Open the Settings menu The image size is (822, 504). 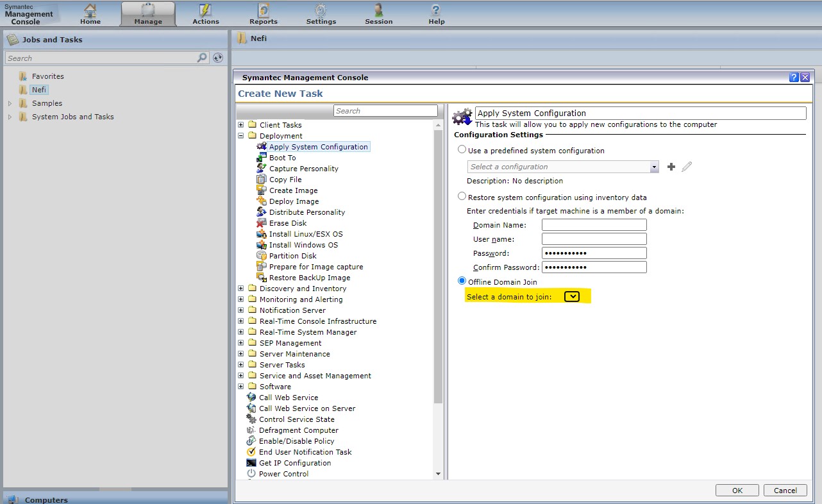click(321, 13)
